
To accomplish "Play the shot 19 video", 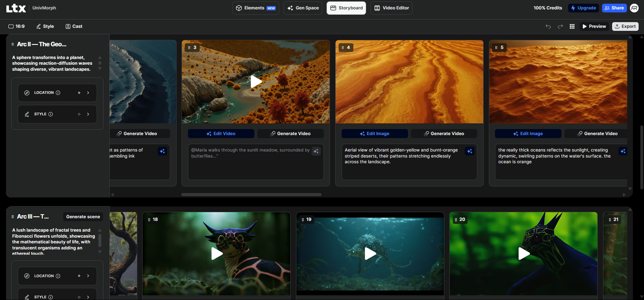I will (370, 253).
